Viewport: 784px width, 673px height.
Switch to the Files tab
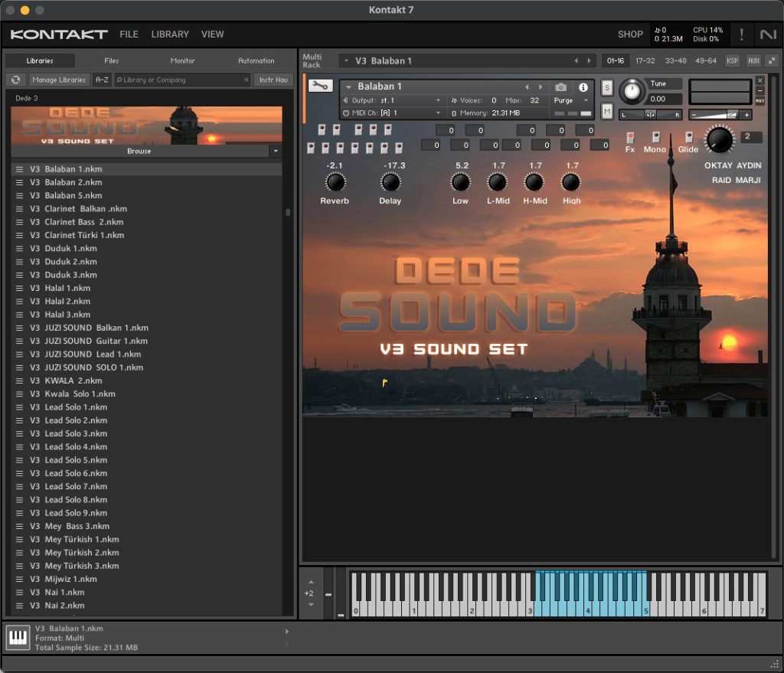[x=112, y=60]
